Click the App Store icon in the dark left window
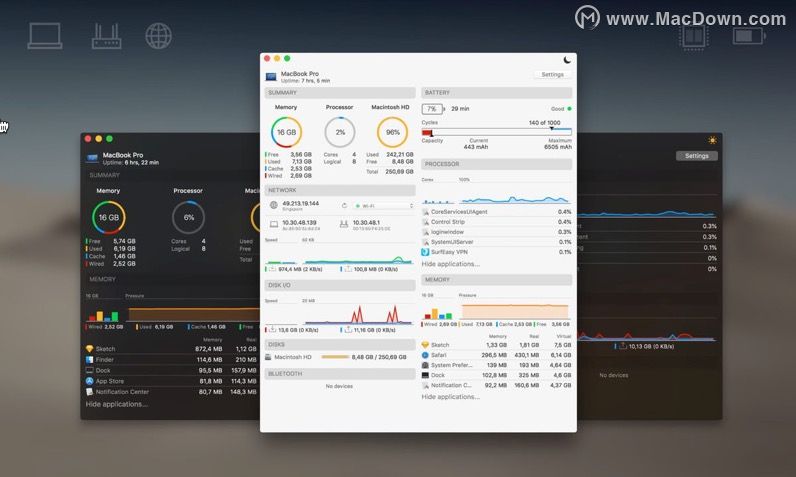 click(89, 381)
